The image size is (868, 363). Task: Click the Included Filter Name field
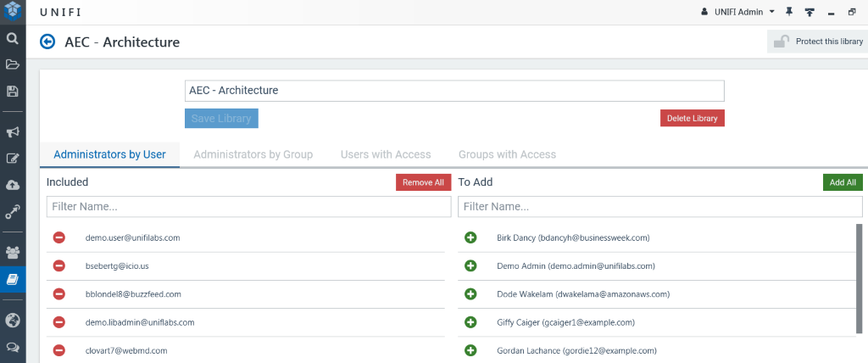tap(248, 206)
